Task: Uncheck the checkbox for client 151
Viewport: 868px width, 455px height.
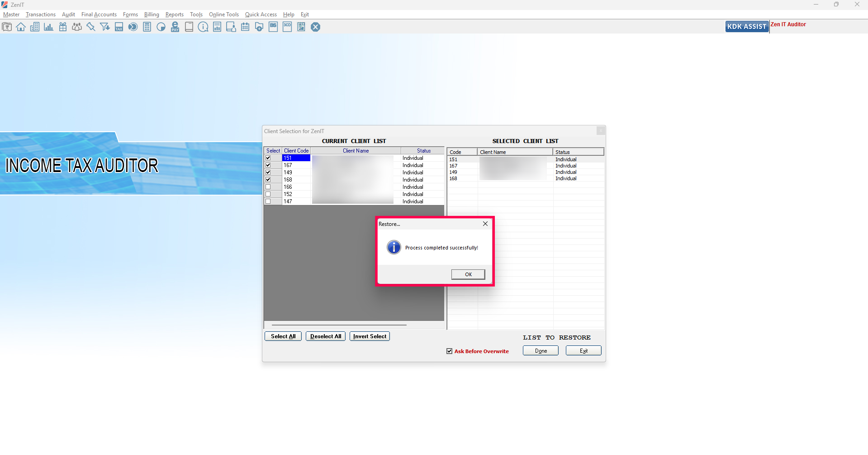Action: pyautogui.click(x=268, y=158)
